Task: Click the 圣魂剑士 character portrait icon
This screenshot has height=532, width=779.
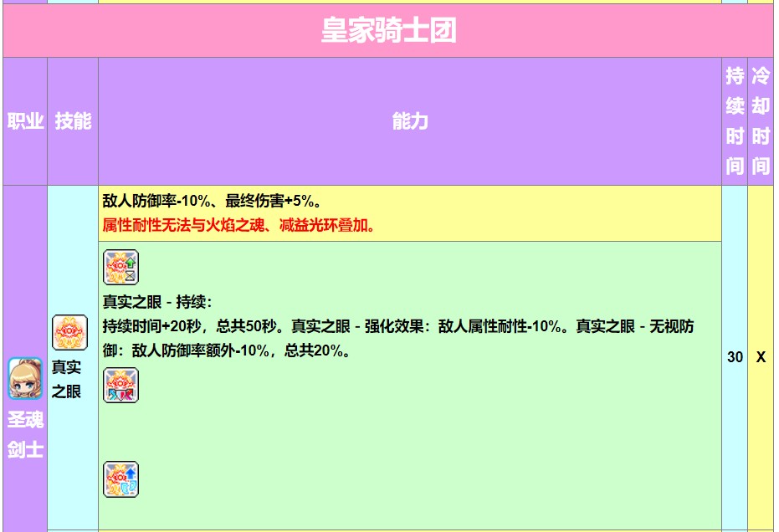Action: point(25,378)
